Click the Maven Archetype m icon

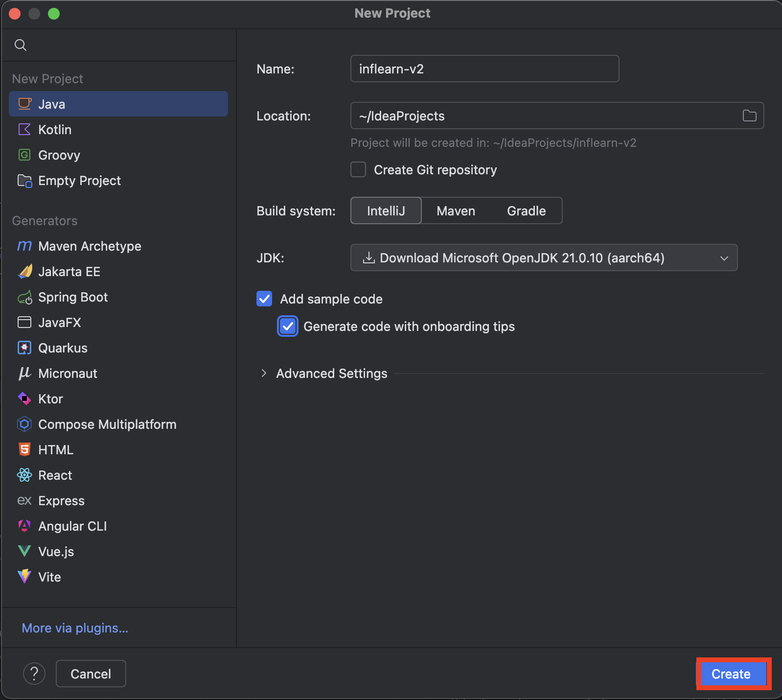(x=24, y=246)
